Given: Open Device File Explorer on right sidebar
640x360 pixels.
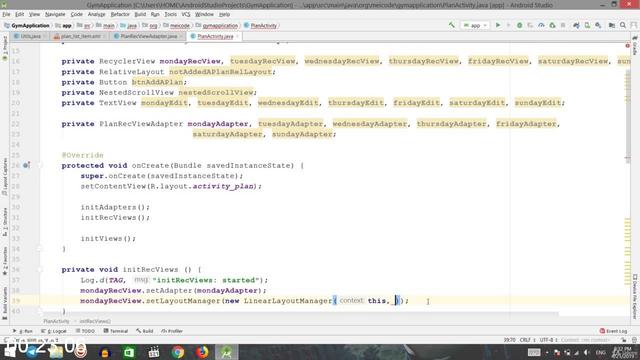Looking at the screenshot, I should (x=635, y=297).
